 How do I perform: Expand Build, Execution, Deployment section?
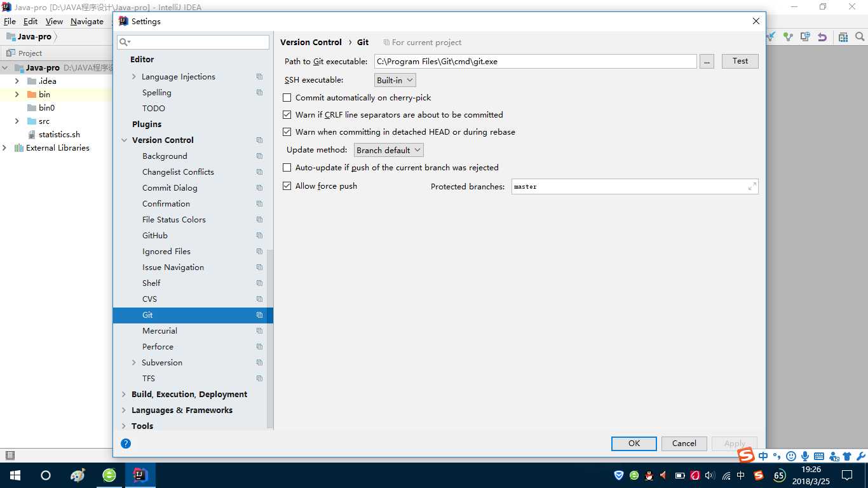point(124,395)
